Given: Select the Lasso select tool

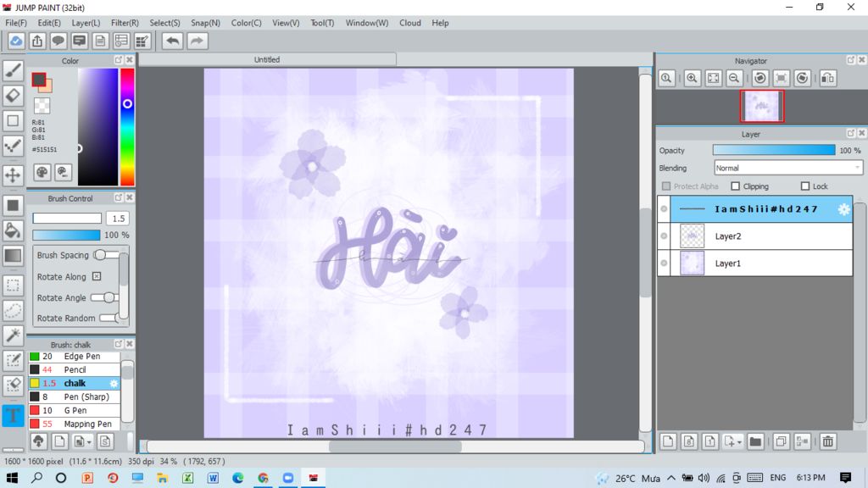Looking at the screenshot, I should pos(13,310).
